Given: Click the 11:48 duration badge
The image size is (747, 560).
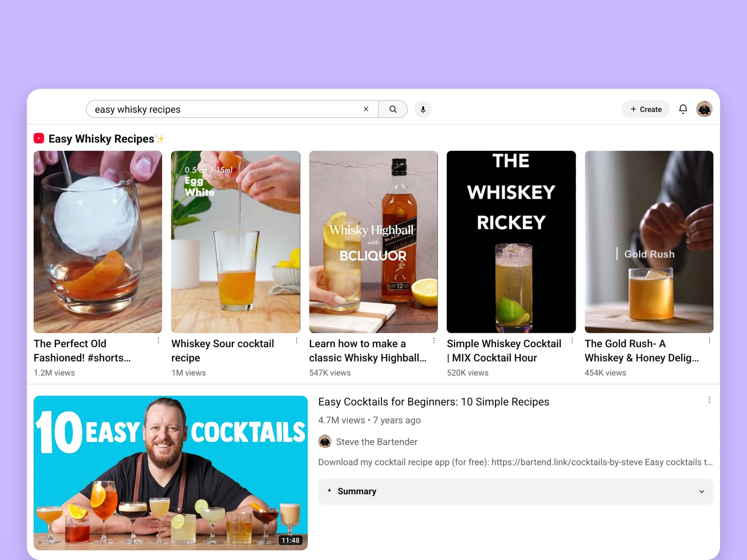Looking at the screenshot, I should (x=290, y=540).
